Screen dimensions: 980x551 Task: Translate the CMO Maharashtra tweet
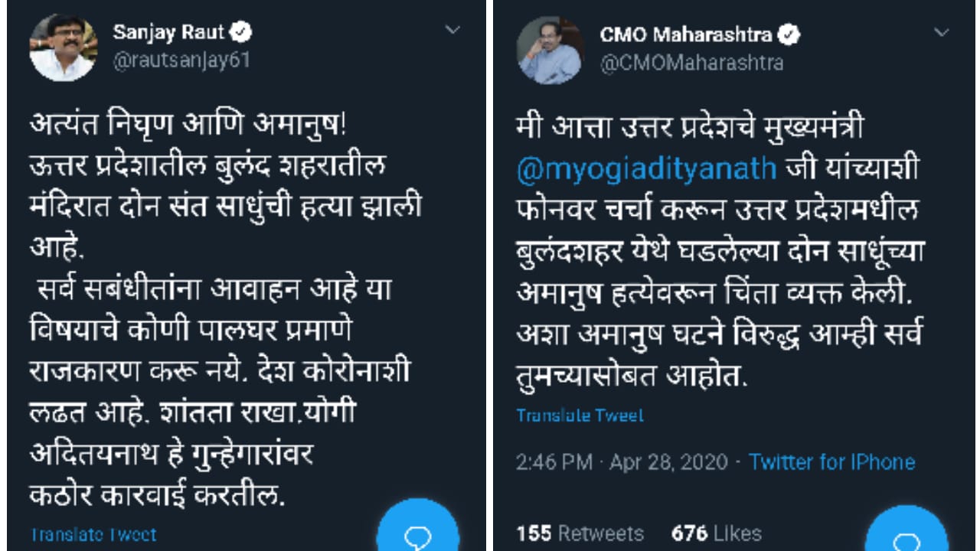point(580,416)
